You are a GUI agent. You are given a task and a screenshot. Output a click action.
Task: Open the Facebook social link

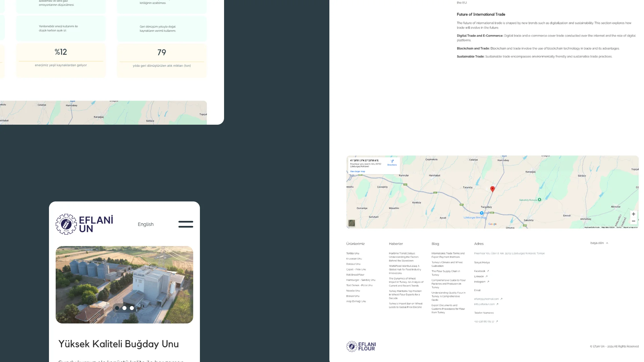click(481, 271)
